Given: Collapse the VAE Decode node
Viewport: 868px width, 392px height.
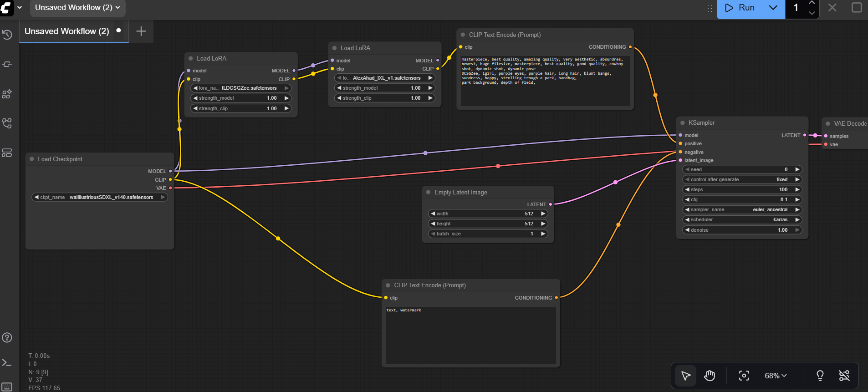Looking at the screenshot, I should coord(828,123).
